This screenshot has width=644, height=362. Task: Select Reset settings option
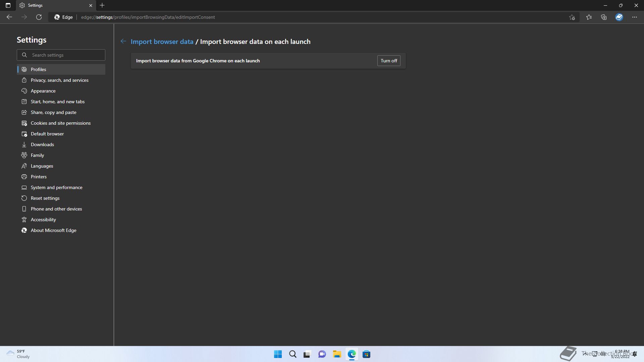pyautogui.click(x=61, y=198)
